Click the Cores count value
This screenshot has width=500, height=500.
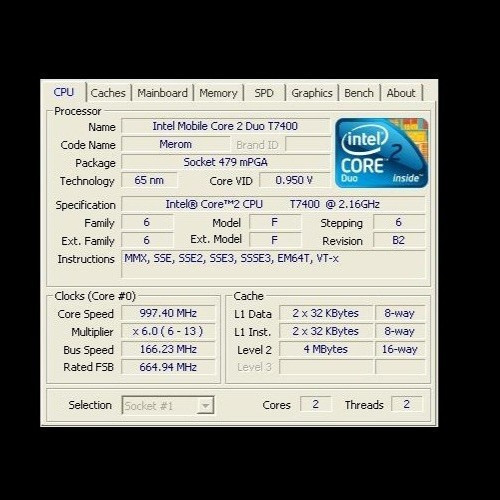[315, 404]
